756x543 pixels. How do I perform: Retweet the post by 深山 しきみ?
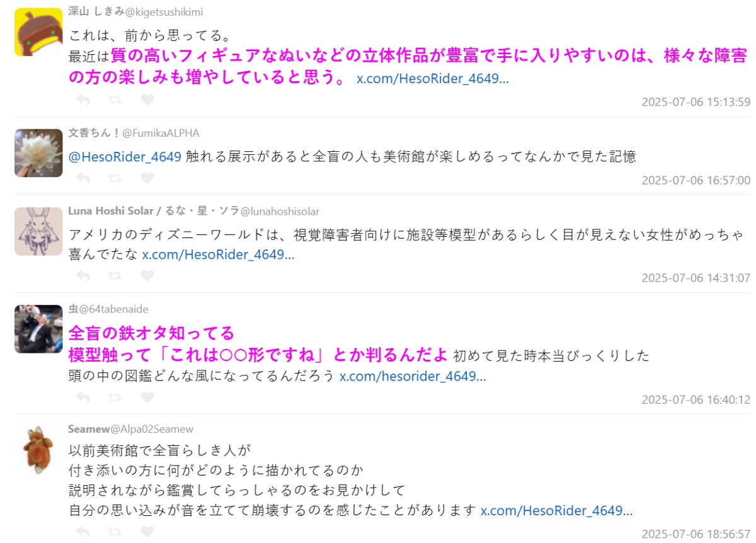pos(115,100)
